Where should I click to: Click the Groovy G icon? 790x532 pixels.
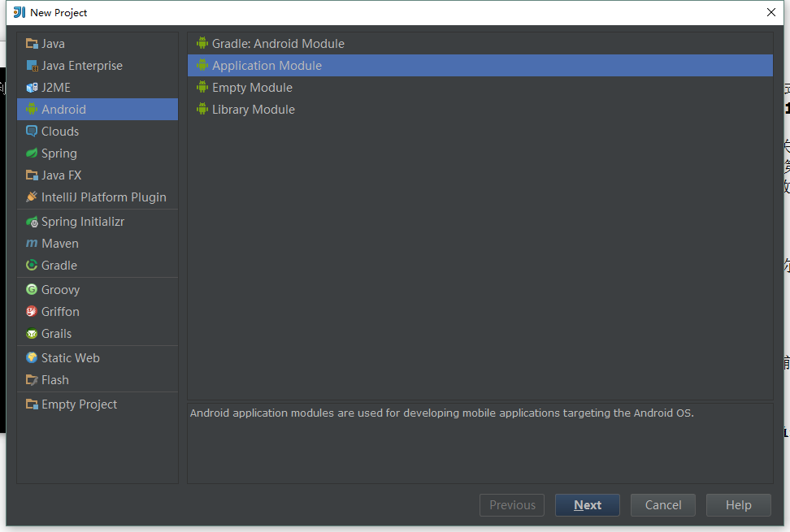[32, 289]
